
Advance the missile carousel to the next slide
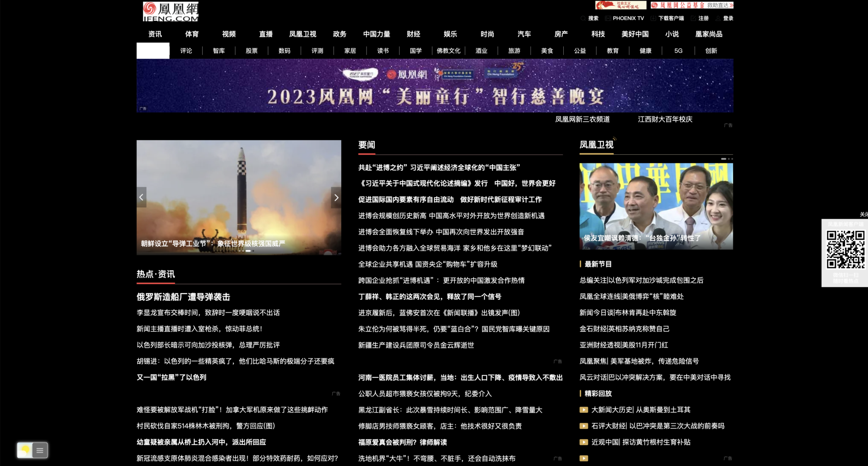click(336, 197)
